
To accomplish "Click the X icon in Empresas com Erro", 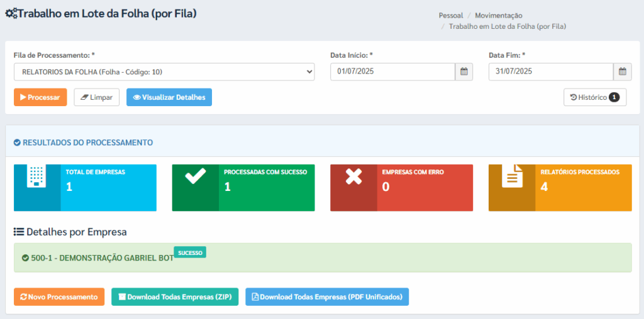I will (x=353, y=176).
